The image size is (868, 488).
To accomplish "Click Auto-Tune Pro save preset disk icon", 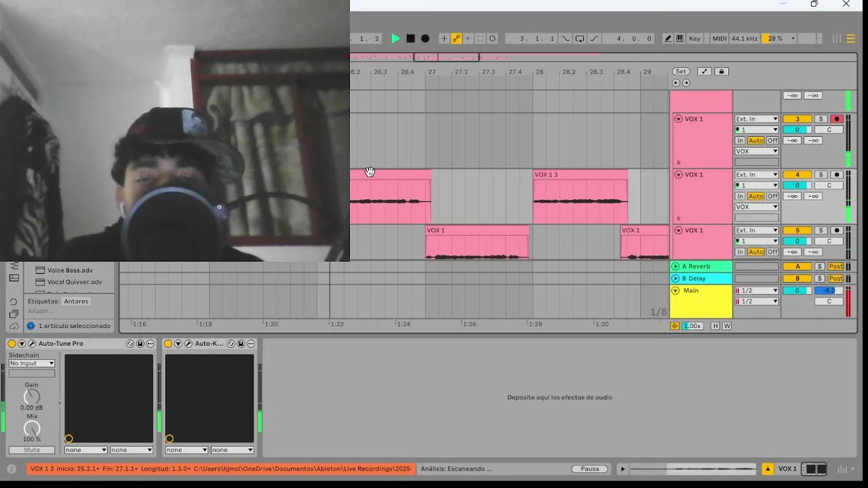I will click(x=140, y=344).
